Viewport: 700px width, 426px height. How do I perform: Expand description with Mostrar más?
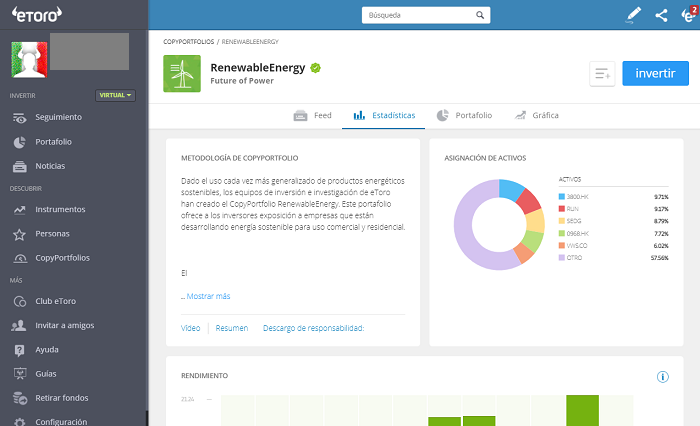pos(208,296)
